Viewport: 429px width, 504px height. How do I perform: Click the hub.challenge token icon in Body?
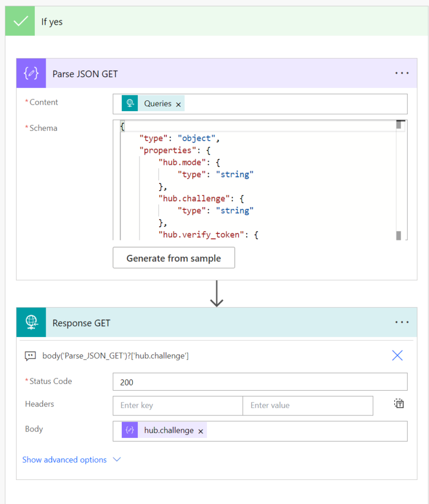tap(130, 430)
